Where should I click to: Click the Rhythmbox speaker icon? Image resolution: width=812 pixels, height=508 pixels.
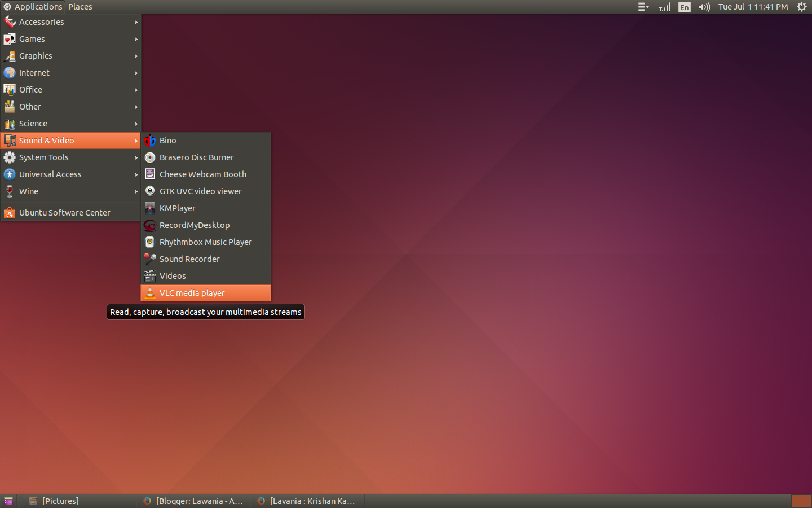[x=150, y=242]
